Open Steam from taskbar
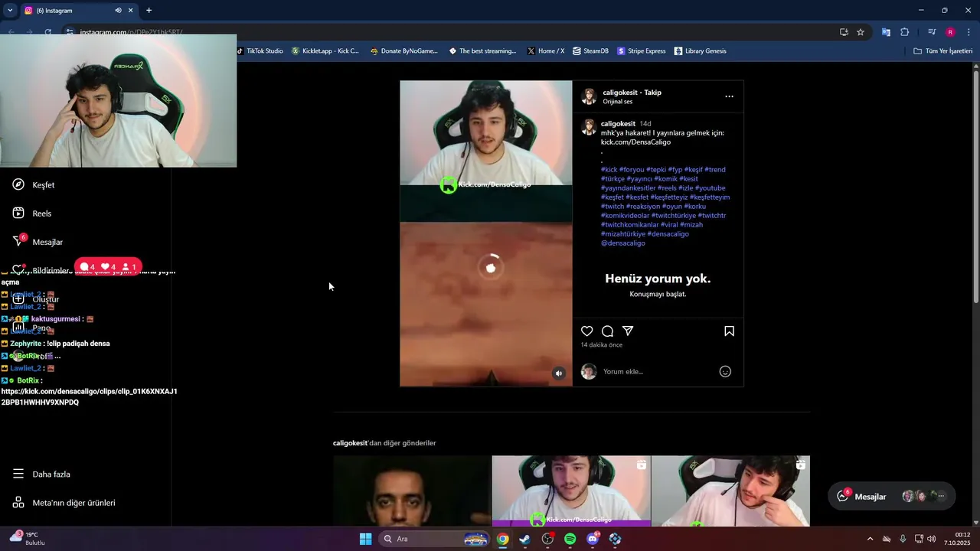This screenshot has width=980, height=551. pyautogui.click(x=524, y=539)
